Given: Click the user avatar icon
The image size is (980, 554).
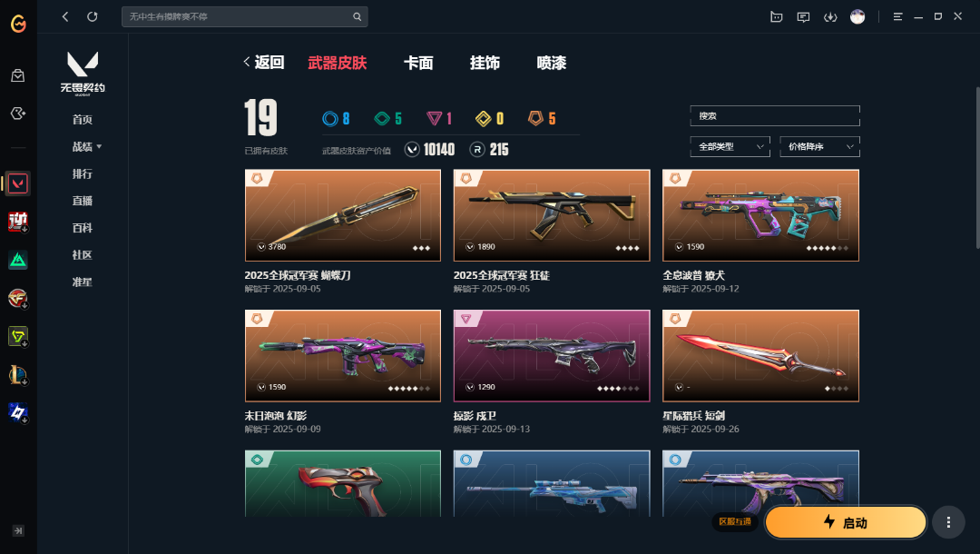Looking at the screenshot, I should [x=857, y=17].
